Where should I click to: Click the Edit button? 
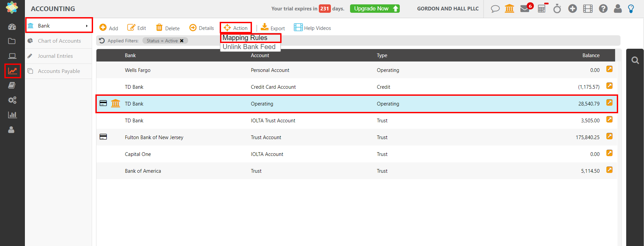tap(136, 28)
